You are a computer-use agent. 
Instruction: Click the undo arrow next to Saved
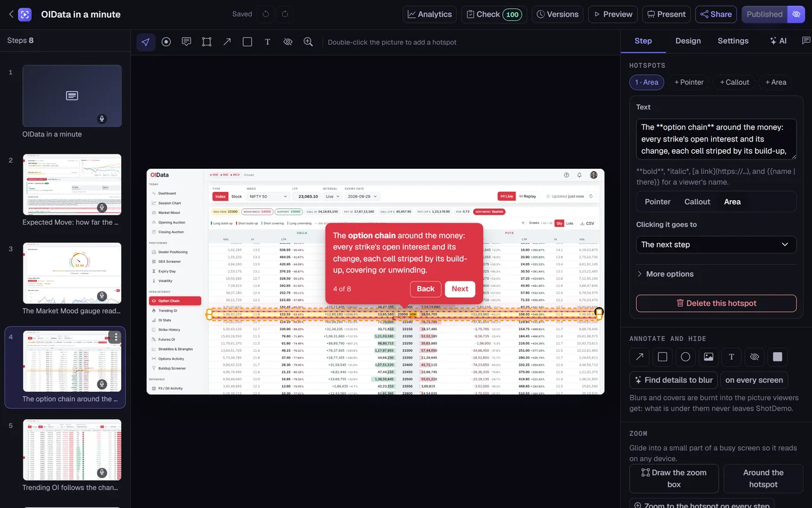[x=266, y=14]
